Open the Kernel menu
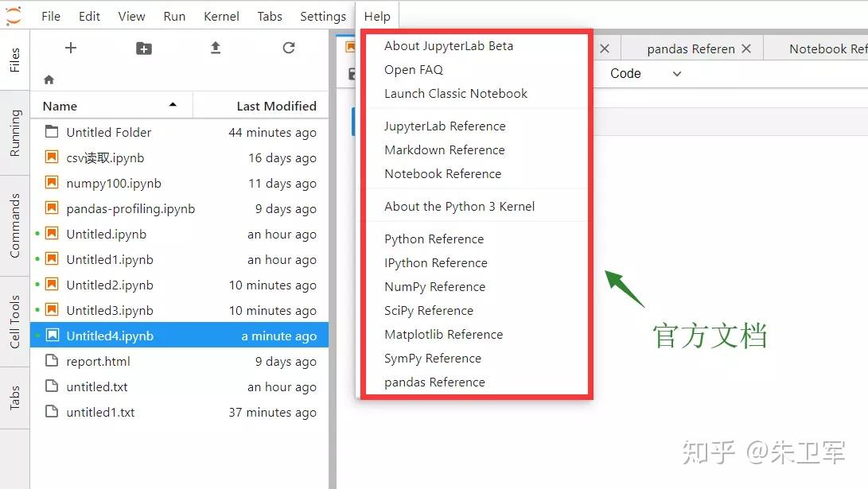Image resolution: width=868 pixels, height=489 pixels. tap(221, 17)
